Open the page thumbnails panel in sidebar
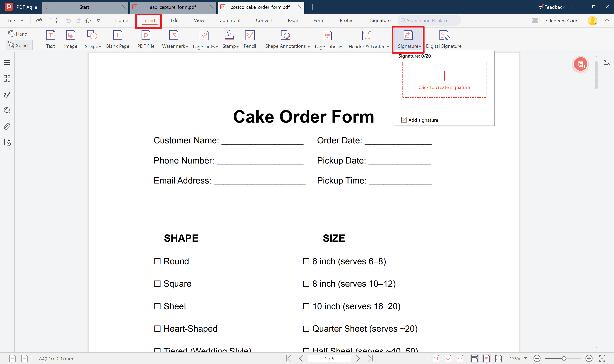The height and width of the screenshot is (364, 614). click(7, 79)
